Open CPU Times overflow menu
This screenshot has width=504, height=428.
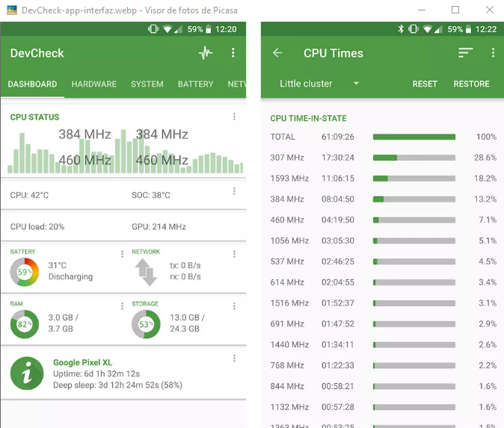(493, 53)
